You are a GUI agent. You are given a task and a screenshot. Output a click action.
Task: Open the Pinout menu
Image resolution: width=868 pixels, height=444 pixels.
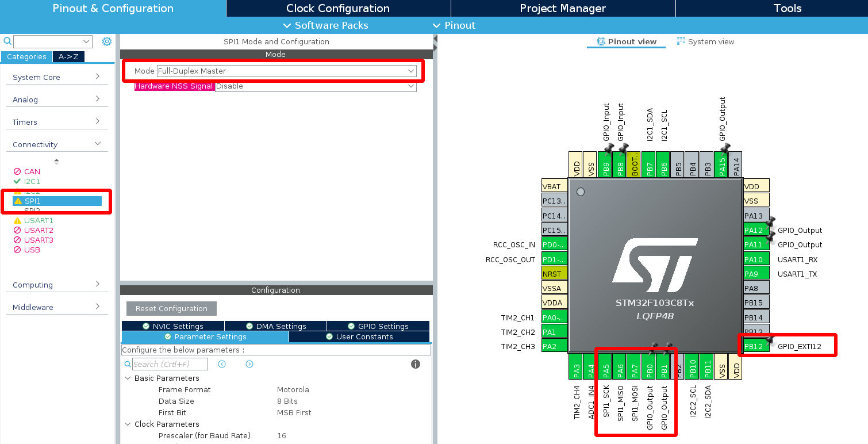(x=454, y=25)
